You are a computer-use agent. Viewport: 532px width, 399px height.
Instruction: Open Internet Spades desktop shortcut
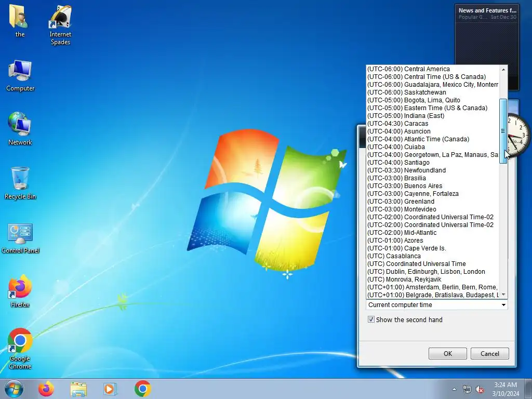(x=60, y=25)
